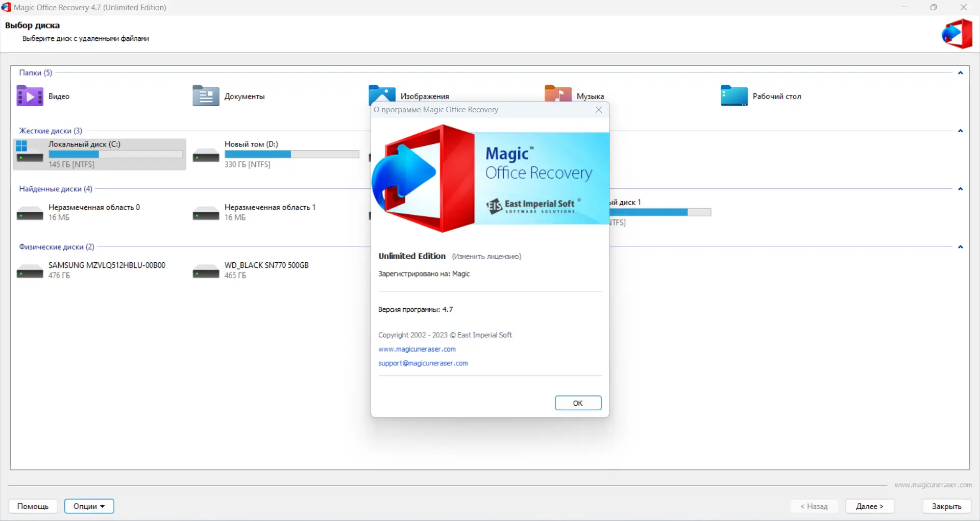This screenshot has width=980, height=521.
Task: Click the Закрыть button
Action: point(946,506)
